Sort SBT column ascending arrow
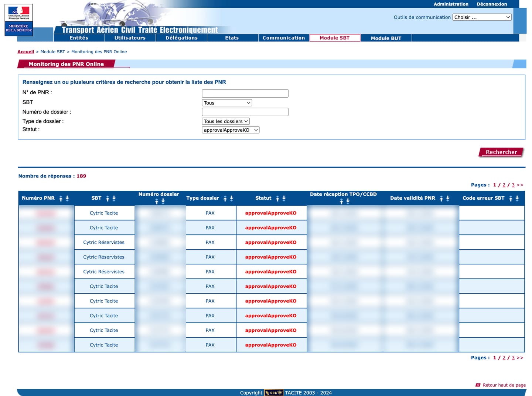 (x=108, y=199)
